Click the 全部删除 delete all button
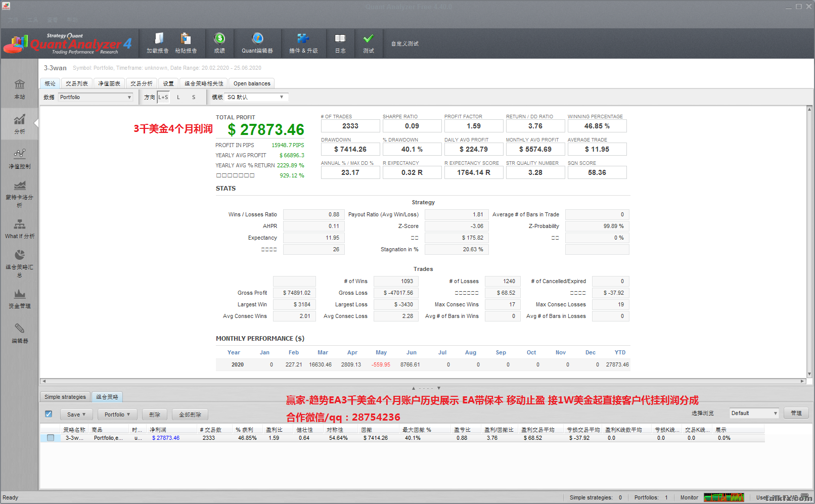The height and width of the screenshot is (504, 815). click(190, 415)
